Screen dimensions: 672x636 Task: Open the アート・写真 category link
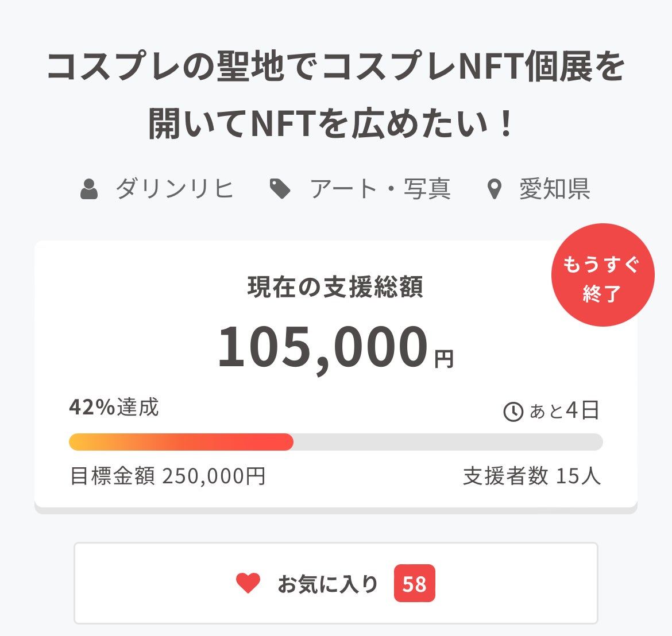click(x=380, y=189)
